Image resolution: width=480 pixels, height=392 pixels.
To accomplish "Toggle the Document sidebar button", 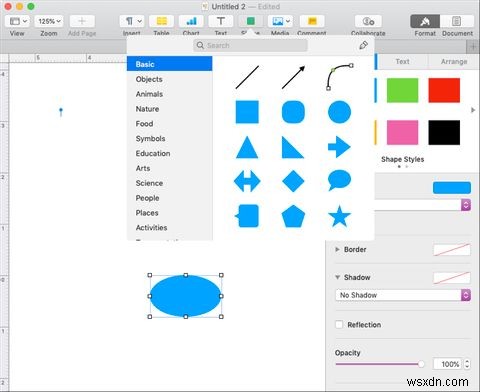I will point(457,21).
